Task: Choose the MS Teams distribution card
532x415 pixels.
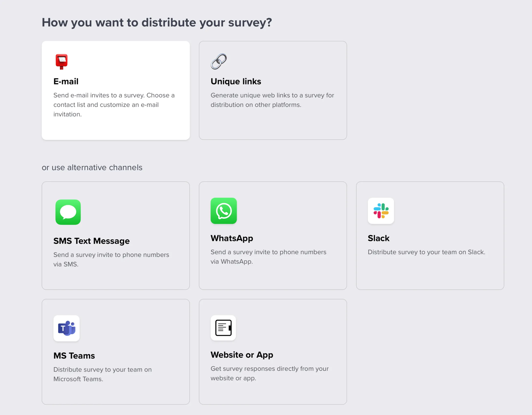Action: 115,352
